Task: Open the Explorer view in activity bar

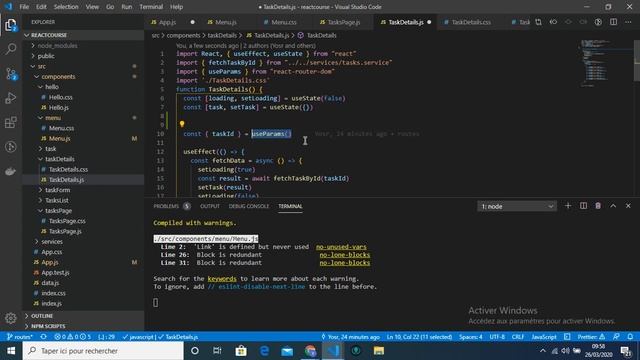Action: (11, 25)
